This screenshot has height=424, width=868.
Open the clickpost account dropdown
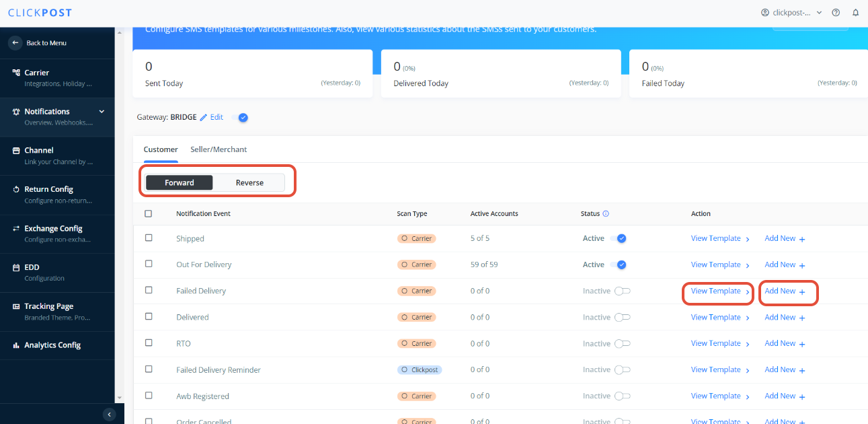click(x=791, y=13)
